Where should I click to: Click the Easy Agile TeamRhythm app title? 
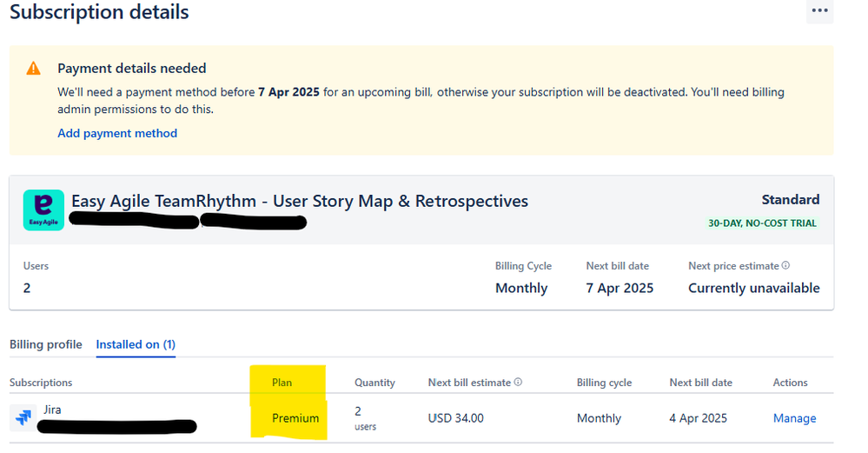(300, 201)
